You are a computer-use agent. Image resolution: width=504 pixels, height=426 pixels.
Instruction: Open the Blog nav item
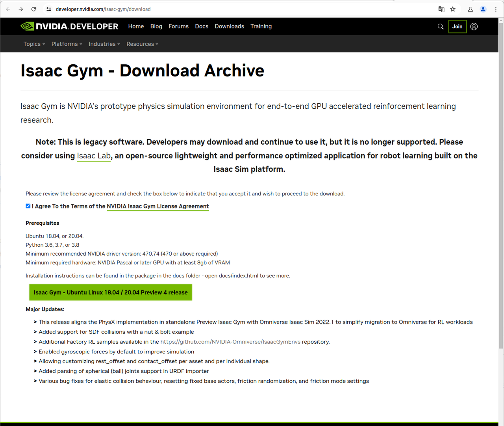pyautogui.click(x=156, y=26)
